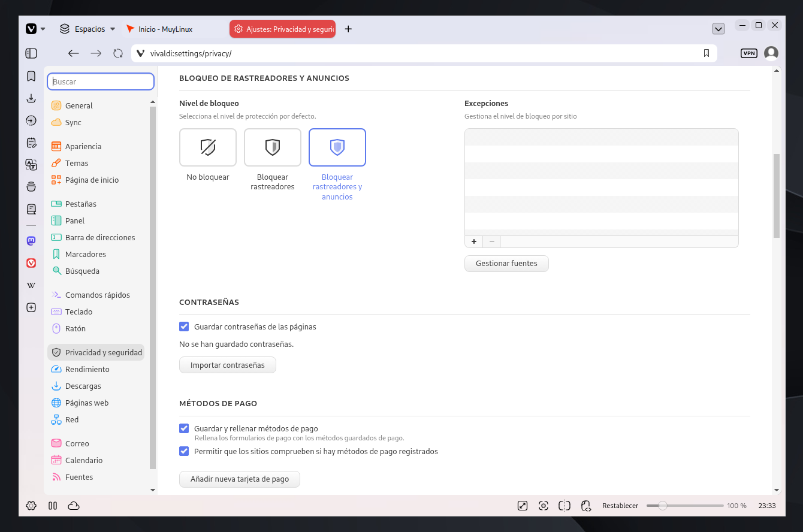Open sync cloud icon in status bar

[74, 506]
